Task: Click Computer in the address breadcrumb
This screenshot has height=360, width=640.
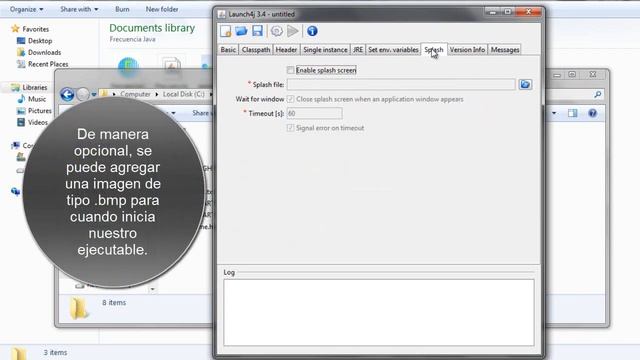Action: pos(135,94)
